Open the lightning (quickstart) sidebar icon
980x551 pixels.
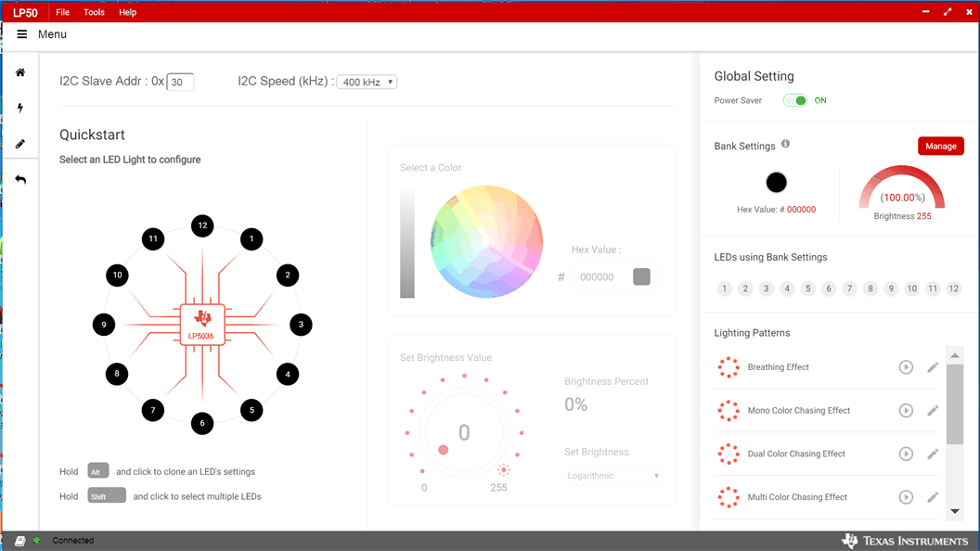pos(20,108)
